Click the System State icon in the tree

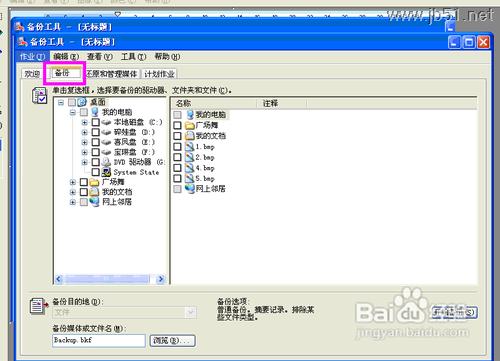coord(106,172)
